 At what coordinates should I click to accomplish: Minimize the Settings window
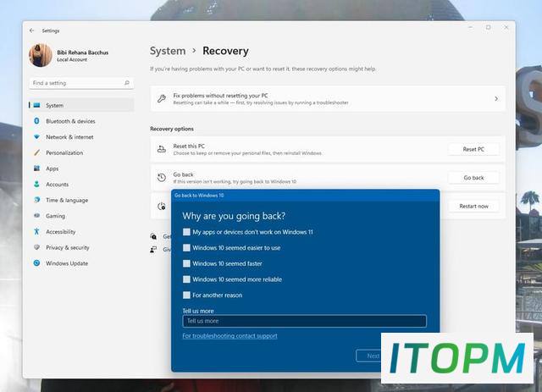(x=471, y=27)
